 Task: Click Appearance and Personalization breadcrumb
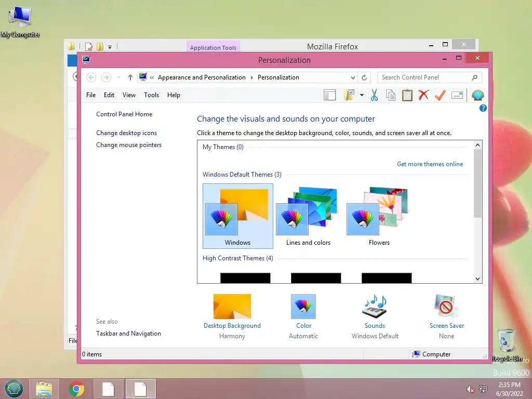pyautogui.click(x=202, y=78)
